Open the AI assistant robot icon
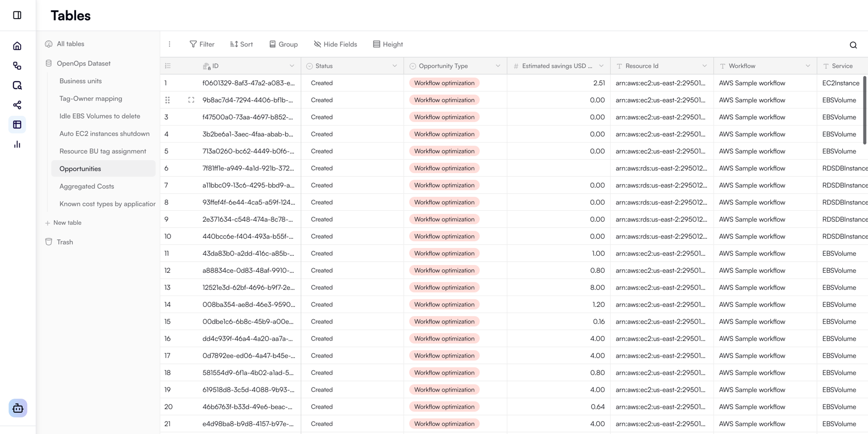This screenshot has width=868, height=434. pyautogui.click(x=18, y=408)
